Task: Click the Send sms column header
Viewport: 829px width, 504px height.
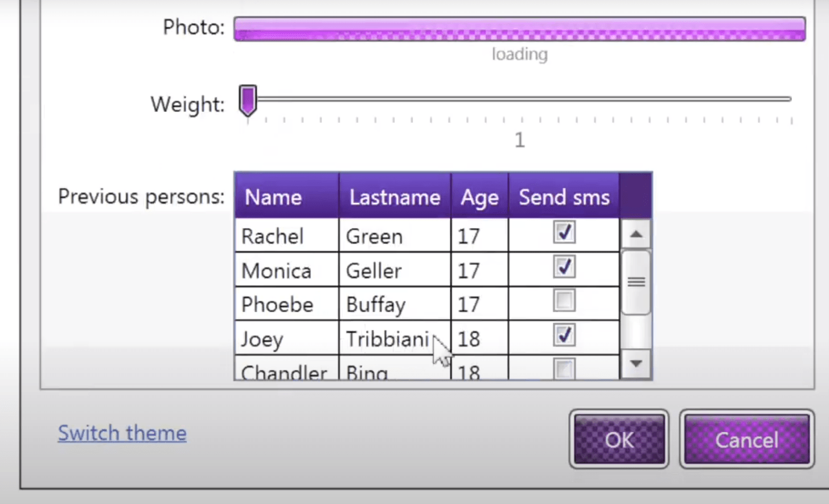Action: [x=564, y=197]
